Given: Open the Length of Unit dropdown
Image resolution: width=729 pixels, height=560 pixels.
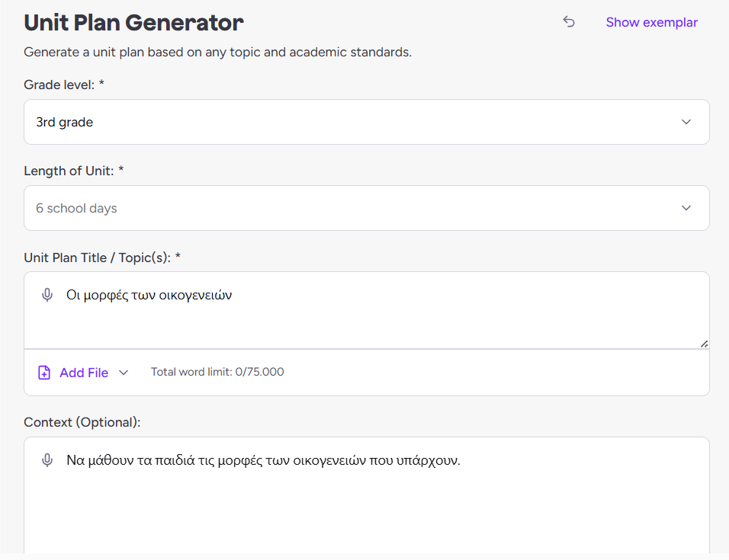Looking at the screenshot, I should pos(366,208).
